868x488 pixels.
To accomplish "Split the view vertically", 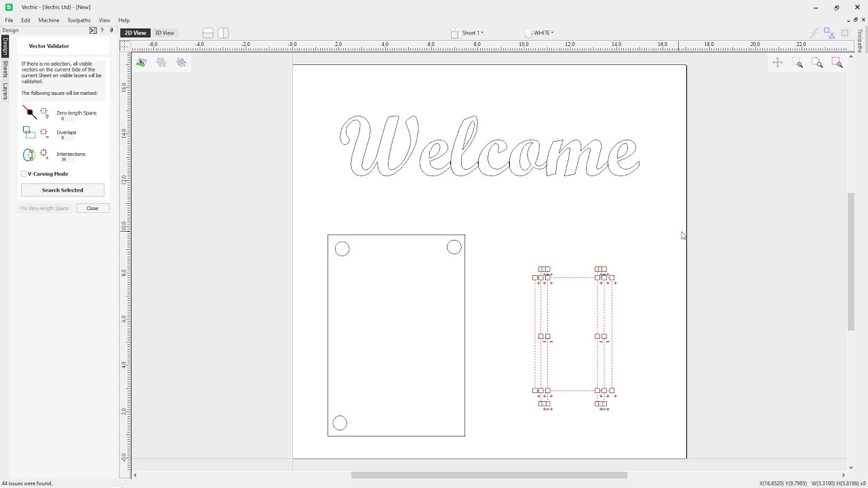I will (223, 33).
